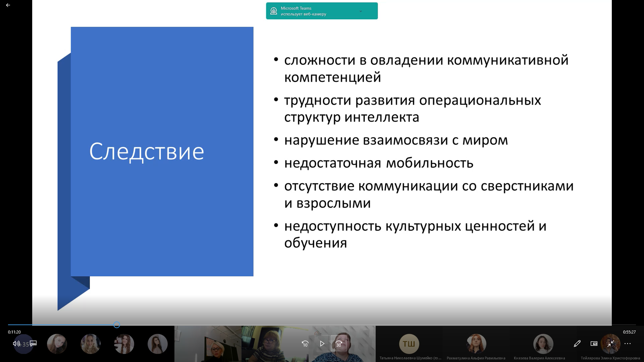Viewport: 644px width, 362px height.
Task: Click the ТШ initials avatar
Action: click(x=409, y=344)
